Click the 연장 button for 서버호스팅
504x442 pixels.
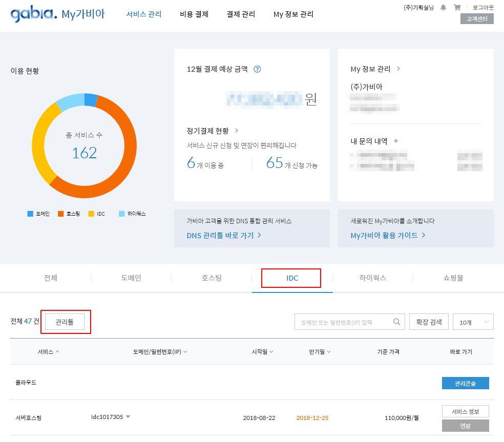466,426
